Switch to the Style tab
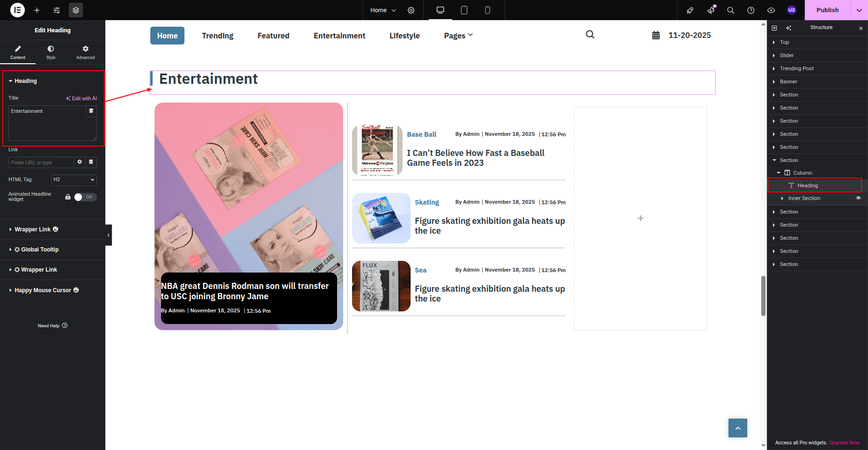The image size is (868, 450). click(x=51, y=52)
